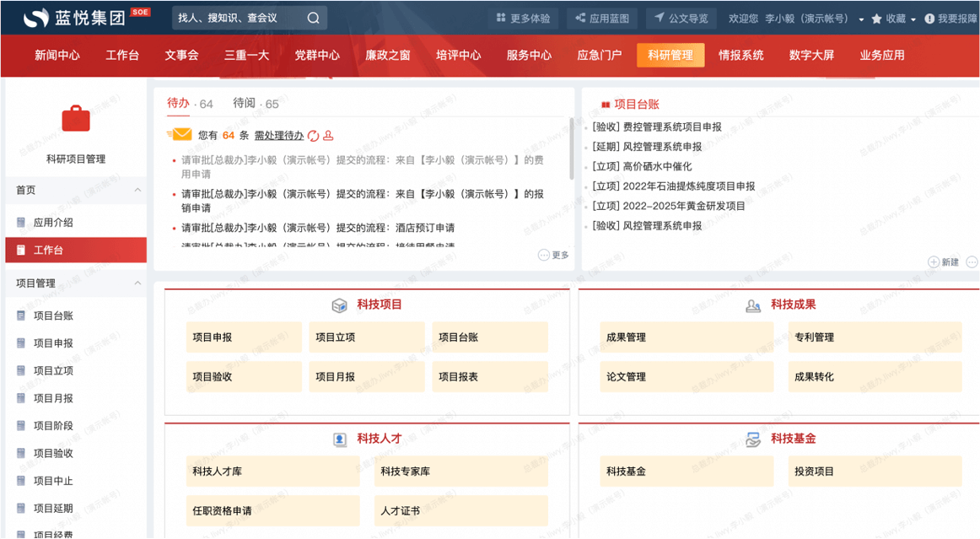This screenshot has width=980, height=539.
Task: Click the 新建 plus icon in 项目台账
Action: coord(934,262)
